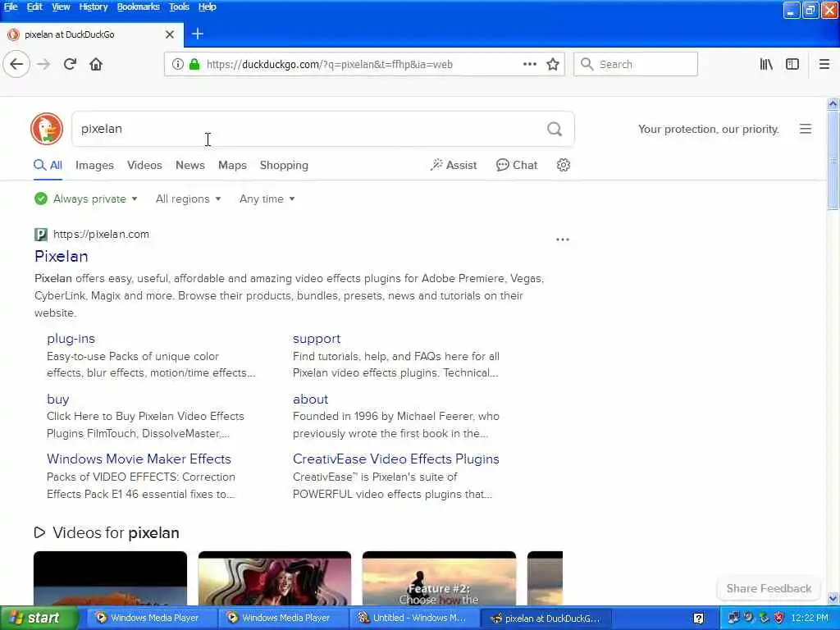Click the Firefox toolbar Search field
The image size is (840, 630).
coord(636,64)
